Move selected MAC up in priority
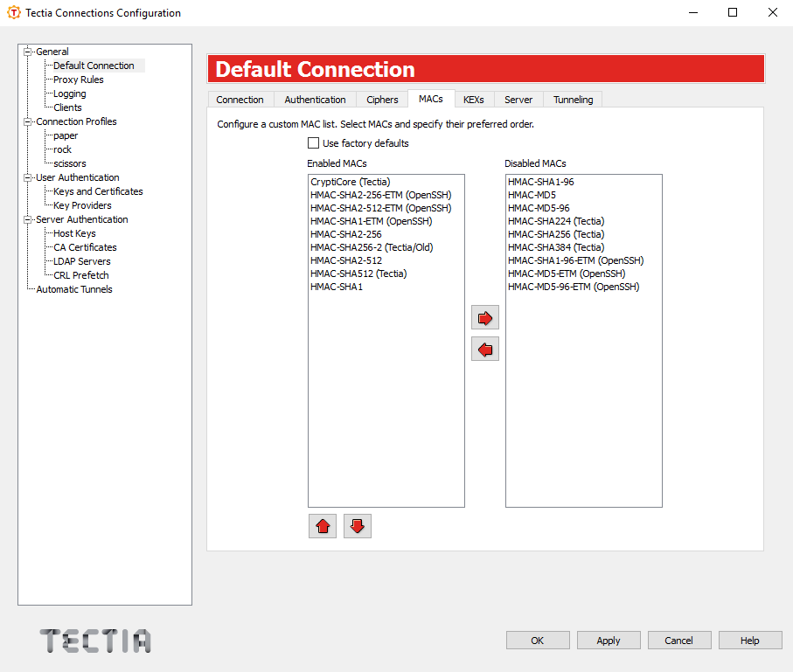The height and width of the screenshot is (672, 793). tap(322, 525)
